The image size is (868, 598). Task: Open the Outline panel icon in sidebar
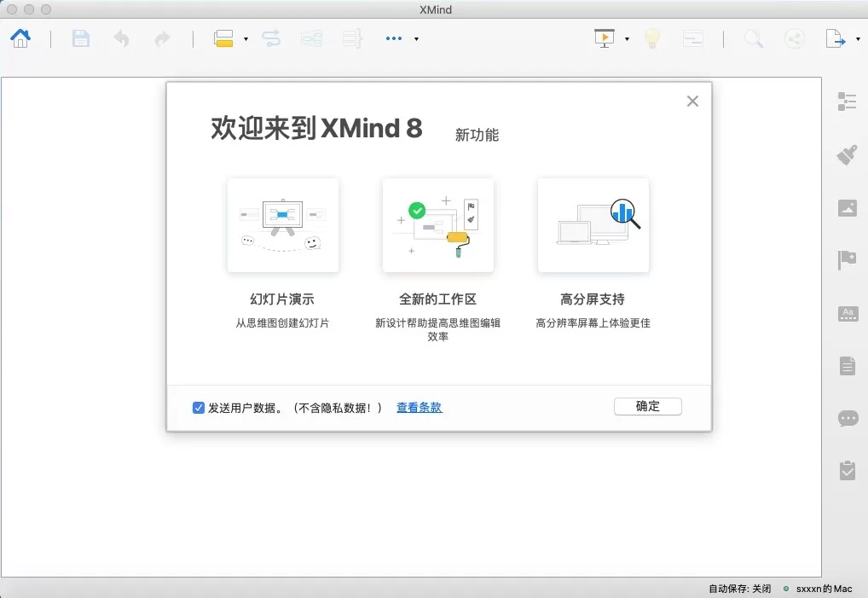pyautogui.click(x=847, y=102)
